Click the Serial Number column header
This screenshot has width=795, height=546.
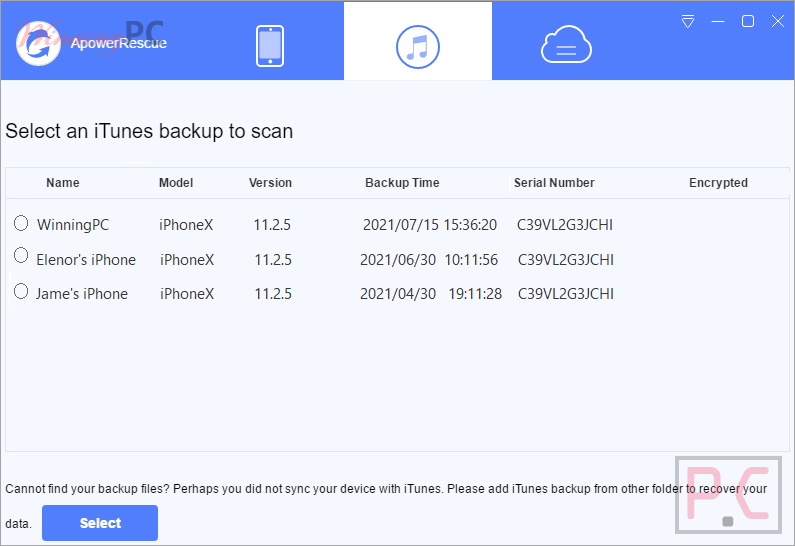[x=554, y=183]
